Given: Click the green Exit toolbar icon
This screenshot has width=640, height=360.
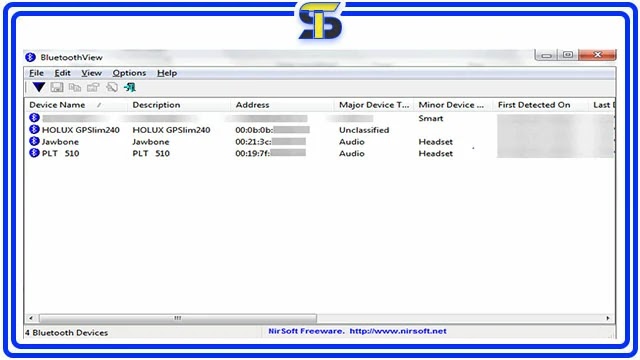Looking at the screenshot, I should pos(130,87).
